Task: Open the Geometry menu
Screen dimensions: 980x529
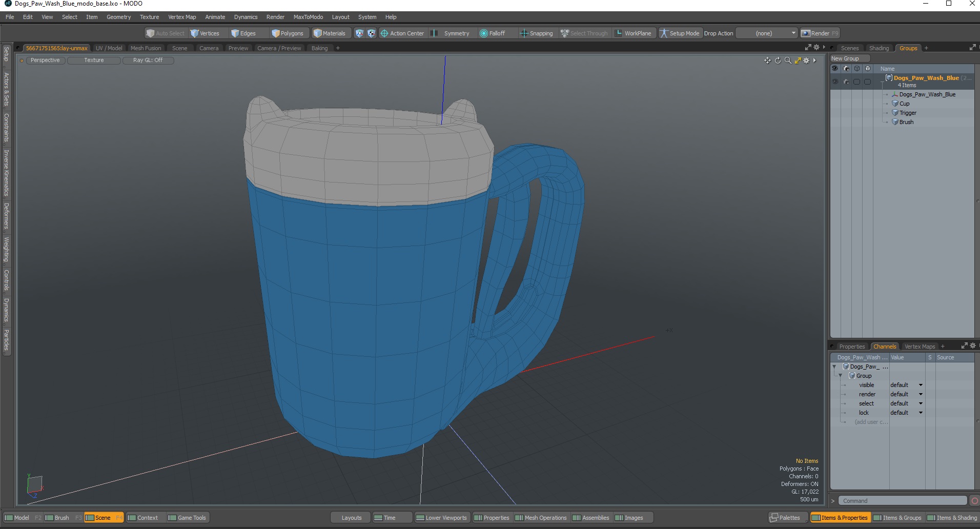Action: tap(118, 17)
